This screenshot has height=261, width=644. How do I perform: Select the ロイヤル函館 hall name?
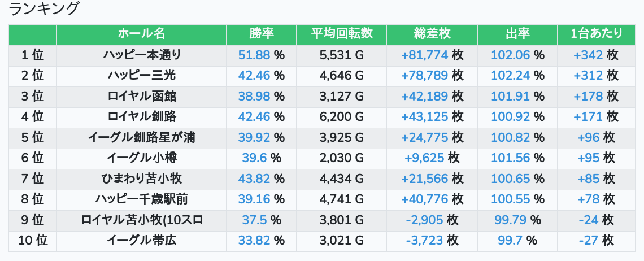pos(142,96)
